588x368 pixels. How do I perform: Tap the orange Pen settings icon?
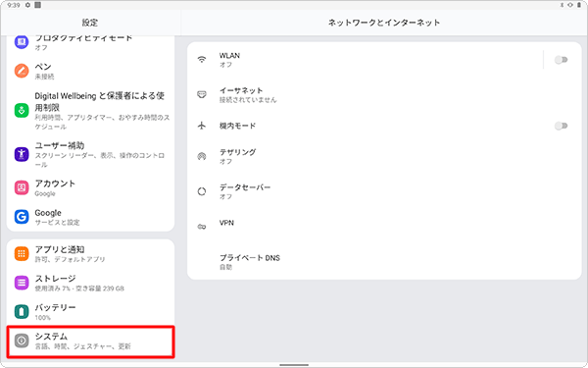click(22, 71)
